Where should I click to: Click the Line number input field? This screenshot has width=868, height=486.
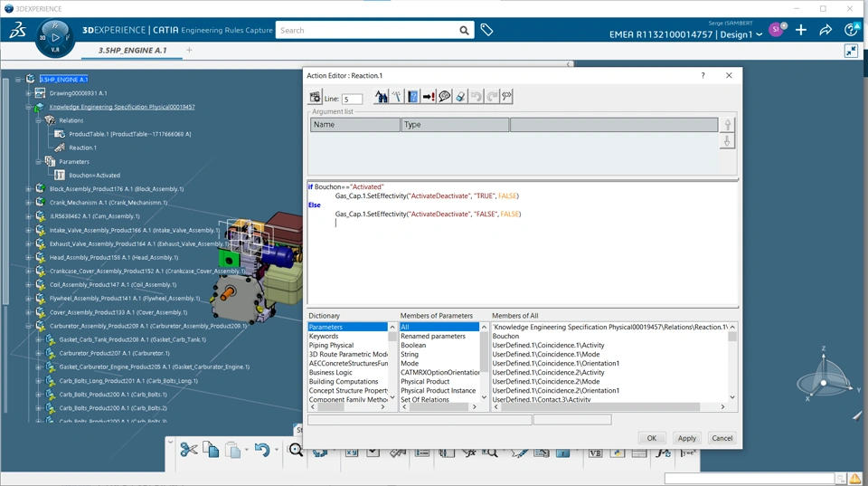(x=352, y=100)
